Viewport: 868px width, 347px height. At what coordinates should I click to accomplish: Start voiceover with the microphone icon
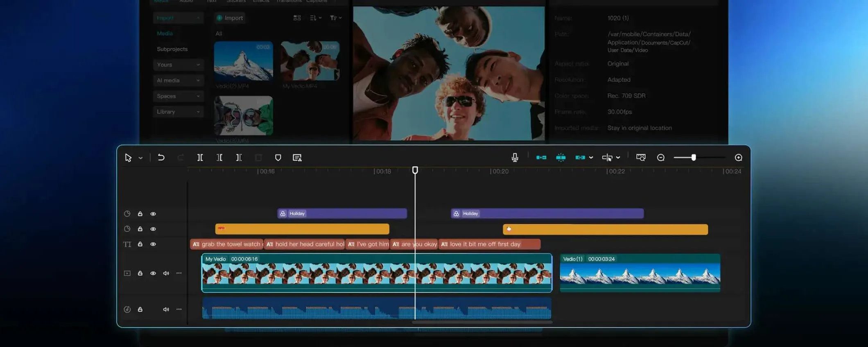click(x=515, y=158)
